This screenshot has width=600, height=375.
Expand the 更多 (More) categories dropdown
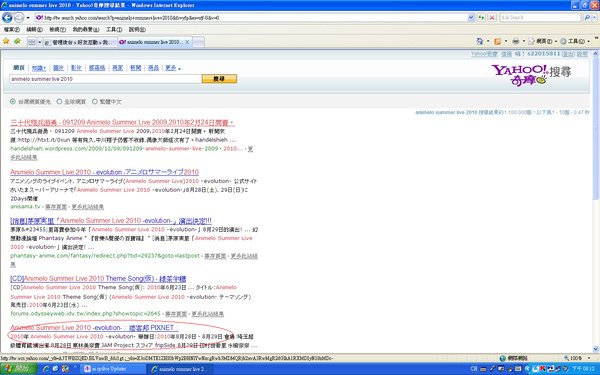click(x=173, y=68)
